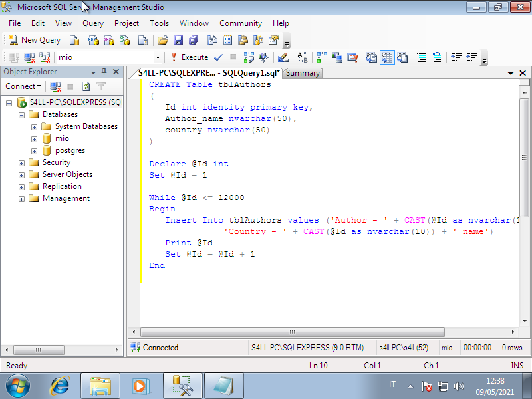532x399 pixels.
Task: Select the Results to Grid icon
Action: pyautogui.click(x=387, y=57)
